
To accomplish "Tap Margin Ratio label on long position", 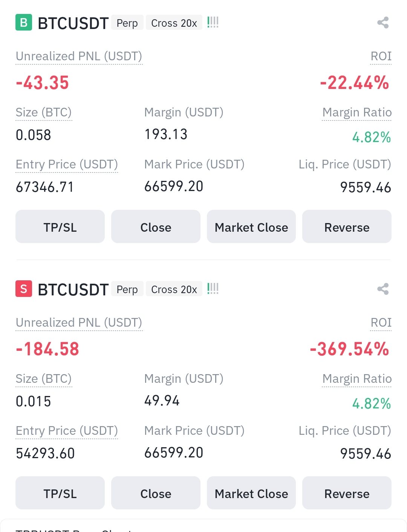I will [x=357, y=112].
